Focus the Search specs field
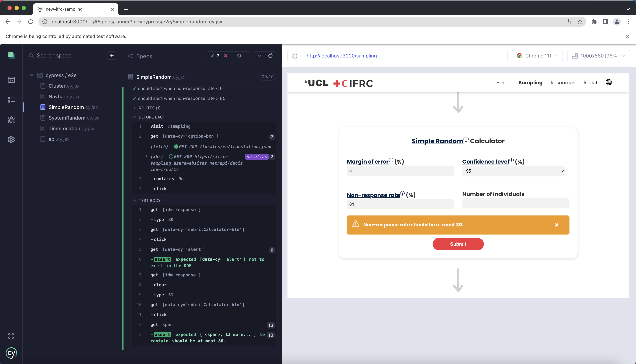The height and width of the screenshot is (364, 636). coord(68,56)
